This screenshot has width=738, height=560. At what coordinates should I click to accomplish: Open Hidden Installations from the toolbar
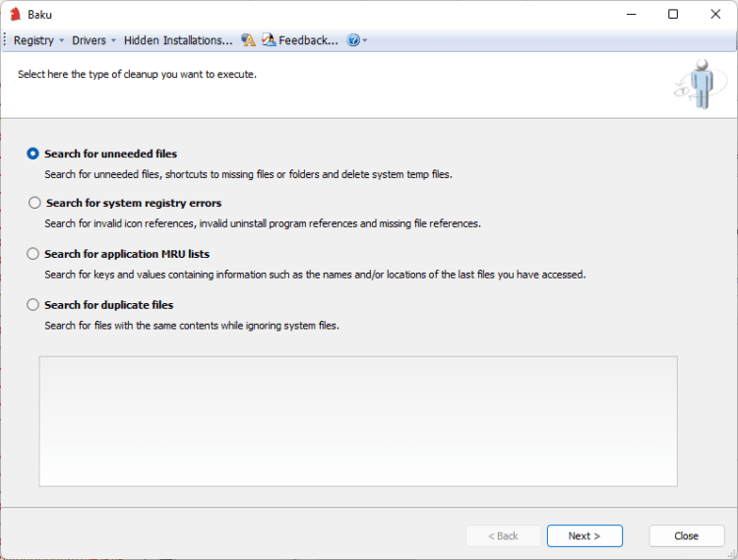coord(178,40)
